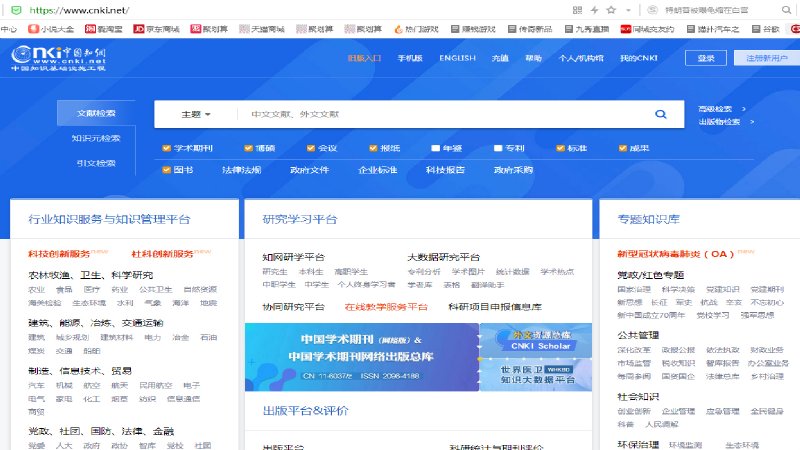Click the green shield security icon

click(16, 10)
